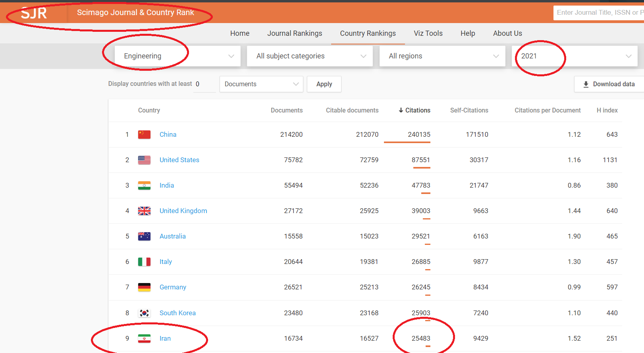Screen dimensions: 644x353
Task: Click United Kingdom citable documents 25925
Action: click(369, 211)
